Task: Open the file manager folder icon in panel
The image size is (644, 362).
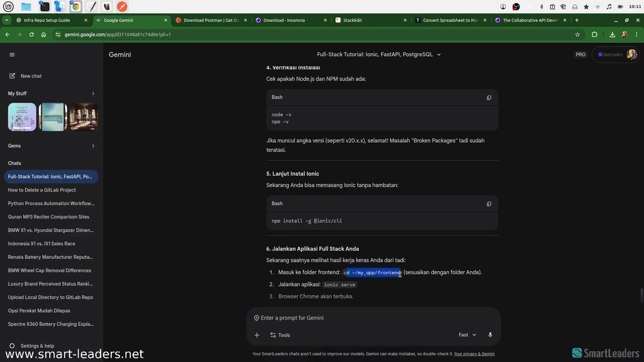Action: (26, 7)
